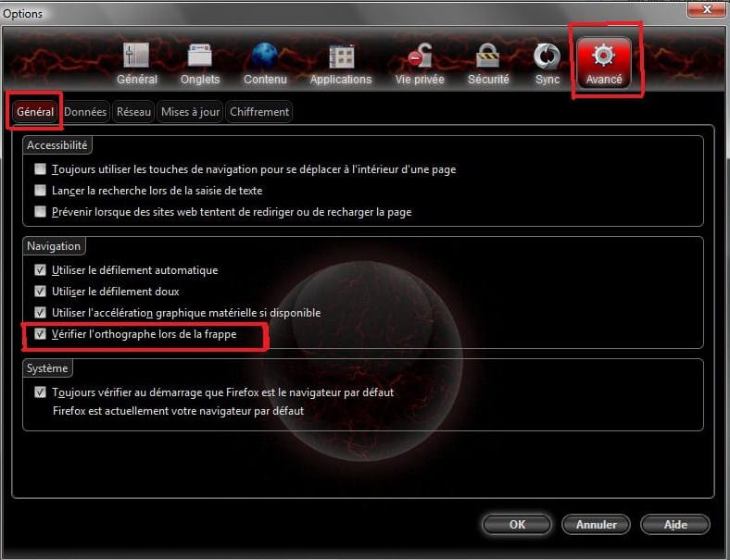Open the Applications options panel
Viewport: 730px width, 560px height.
(341, 64)
